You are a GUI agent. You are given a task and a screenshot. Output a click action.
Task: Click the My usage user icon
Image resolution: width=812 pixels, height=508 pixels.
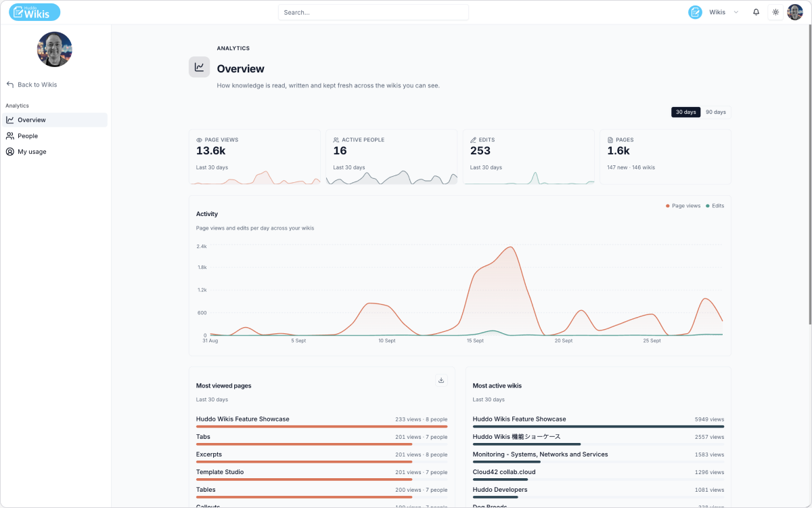[x=10, y=152]
